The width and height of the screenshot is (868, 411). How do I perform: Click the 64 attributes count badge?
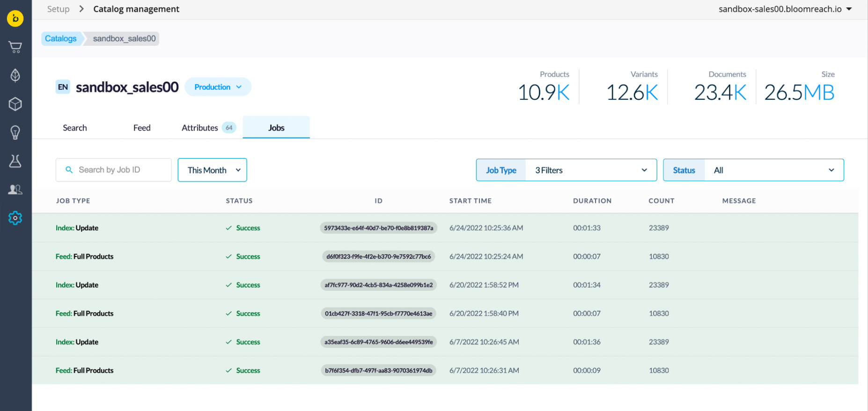click(229, 128)
